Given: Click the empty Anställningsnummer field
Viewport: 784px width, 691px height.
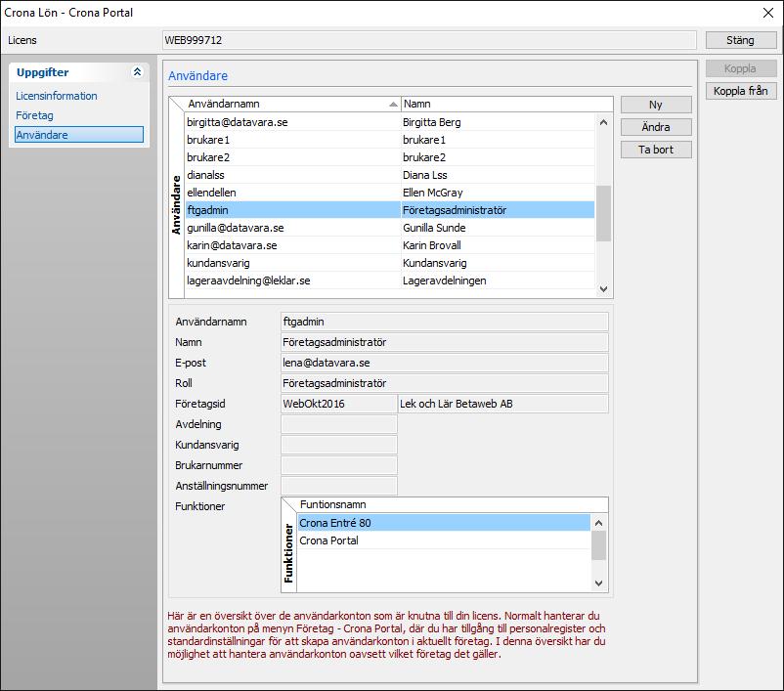Looking at the screenshot, I should point(339,486).
